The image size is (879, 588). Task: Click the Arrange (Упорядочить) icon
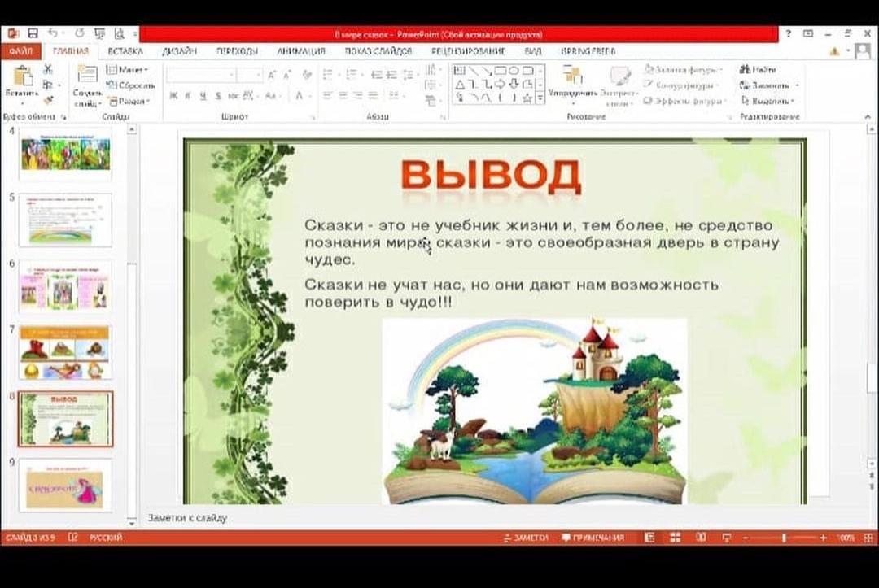pos(572,80)
